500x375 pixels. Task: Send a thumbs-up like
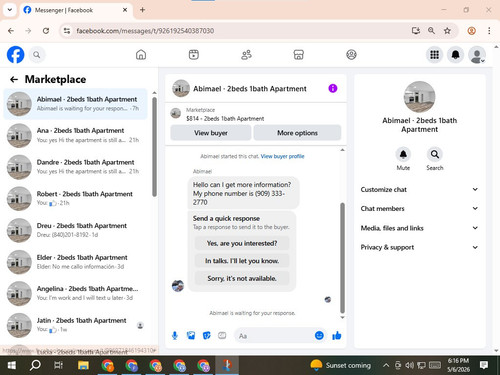click(x=337, y=335)
